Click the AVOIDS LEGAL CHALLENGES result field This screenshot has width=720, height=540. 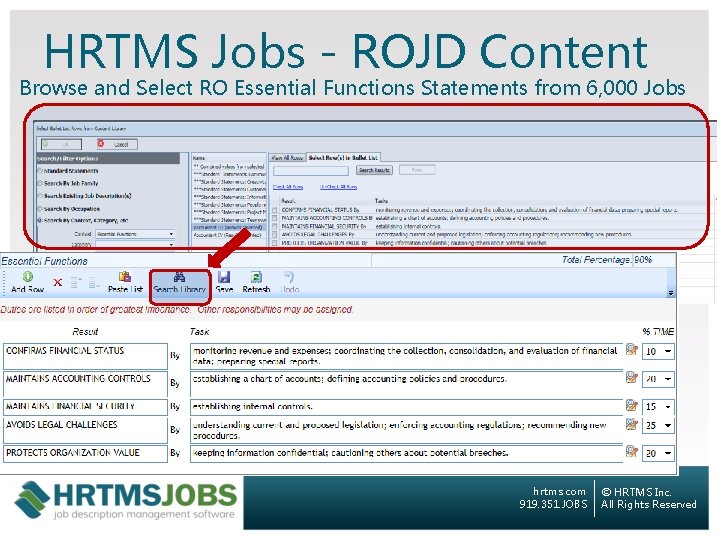pyautogui.click(x=85, y=430)
